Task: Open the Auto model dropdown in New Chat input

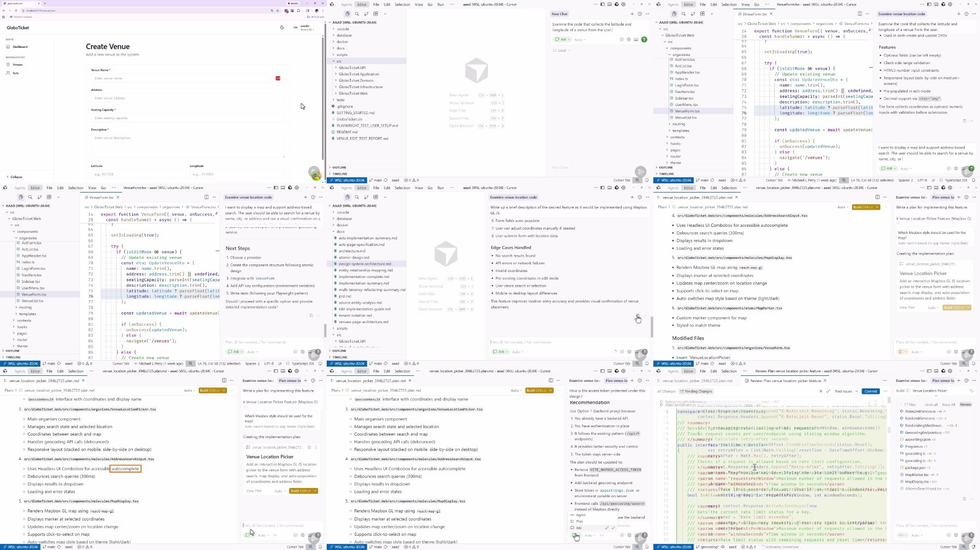Action: (579, 39)
